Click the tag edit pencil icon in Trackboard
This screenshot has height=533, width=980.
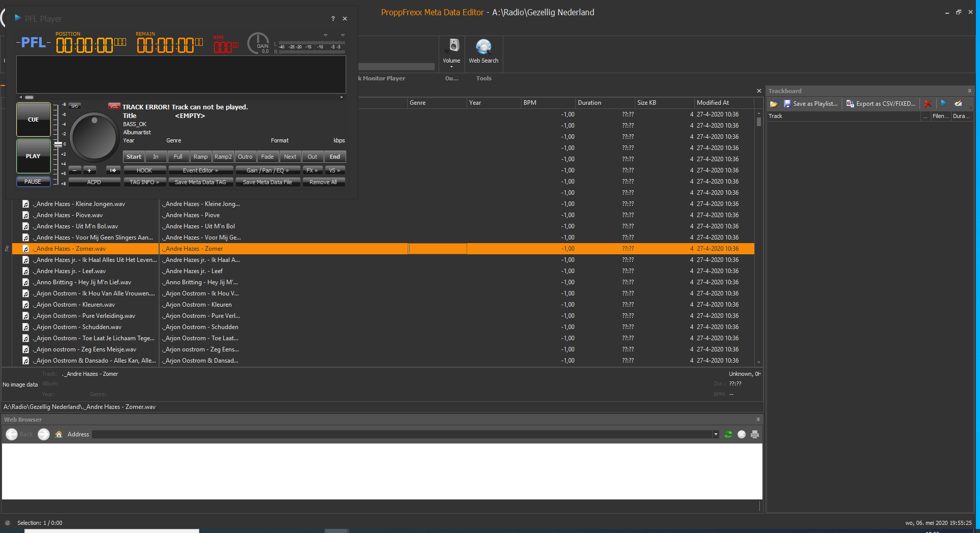[x=958, y=103]
